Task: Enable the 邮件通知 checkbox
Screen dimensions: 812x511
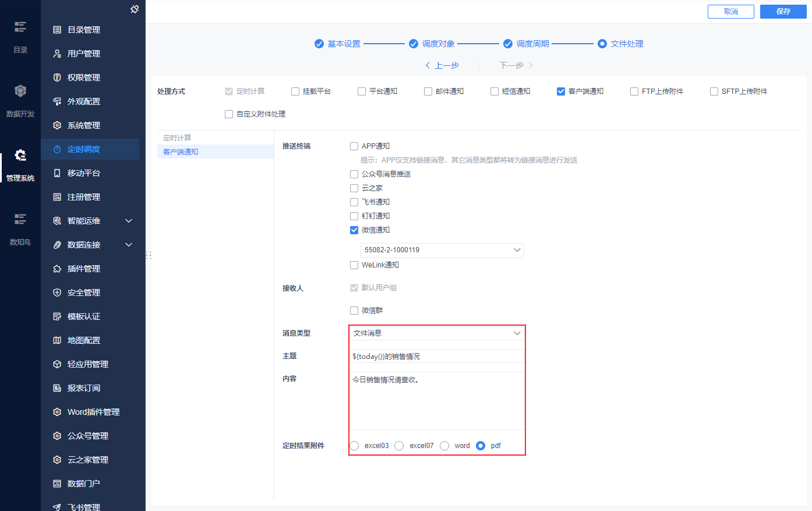Action: click(x=428, y=91)
